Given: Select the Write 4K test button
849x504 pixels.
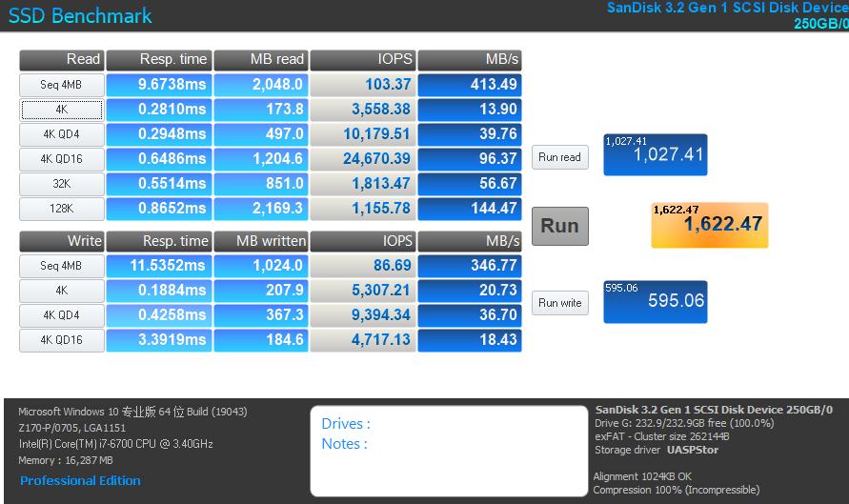Looking at the screenshot, I should tap(62, 291).
